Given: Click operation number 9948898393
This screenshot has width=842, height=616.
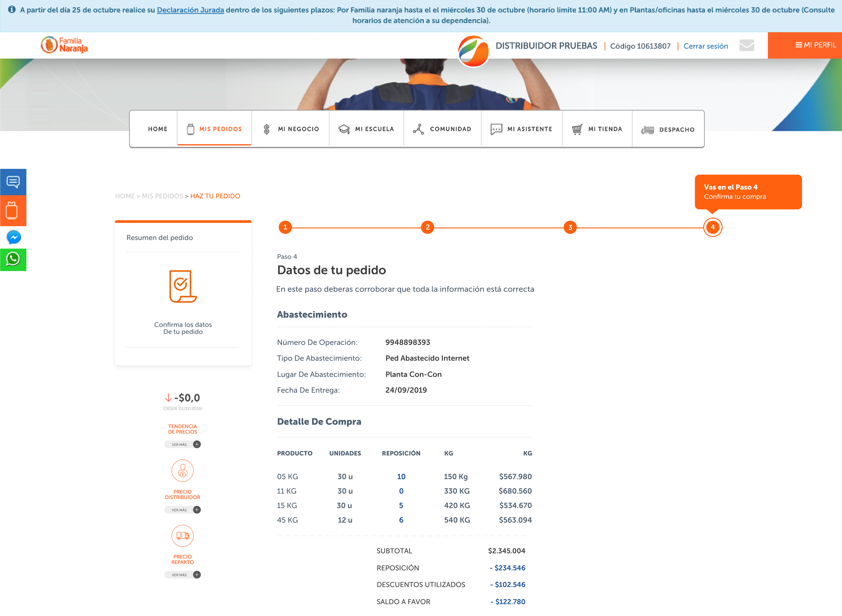Looking at the screenshot, I should point(408,342).
